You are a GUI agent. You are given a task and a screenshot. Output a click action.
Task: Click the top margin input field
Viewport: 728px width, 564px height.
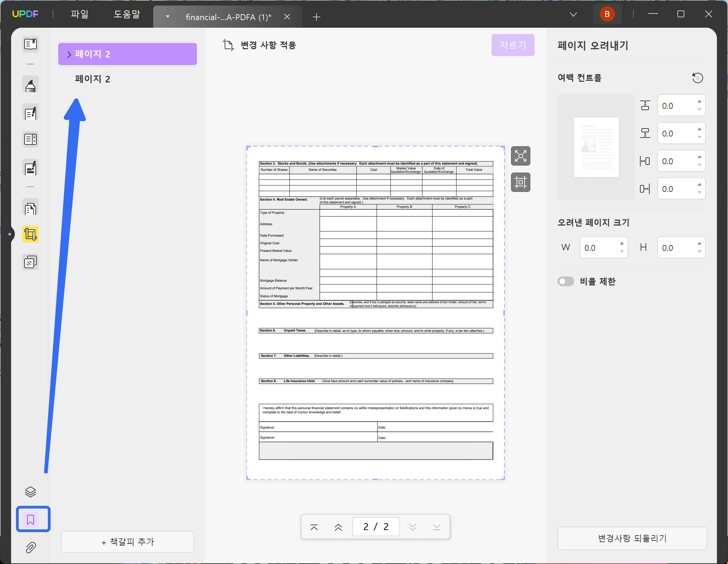(681, 106)
